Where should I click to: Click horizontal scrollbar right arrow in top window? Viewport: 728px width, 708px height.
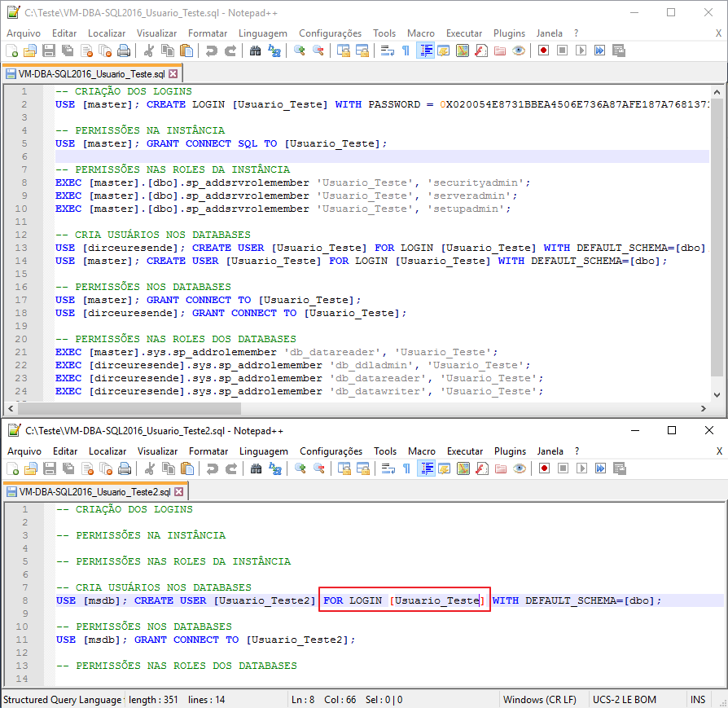[704, 408]
